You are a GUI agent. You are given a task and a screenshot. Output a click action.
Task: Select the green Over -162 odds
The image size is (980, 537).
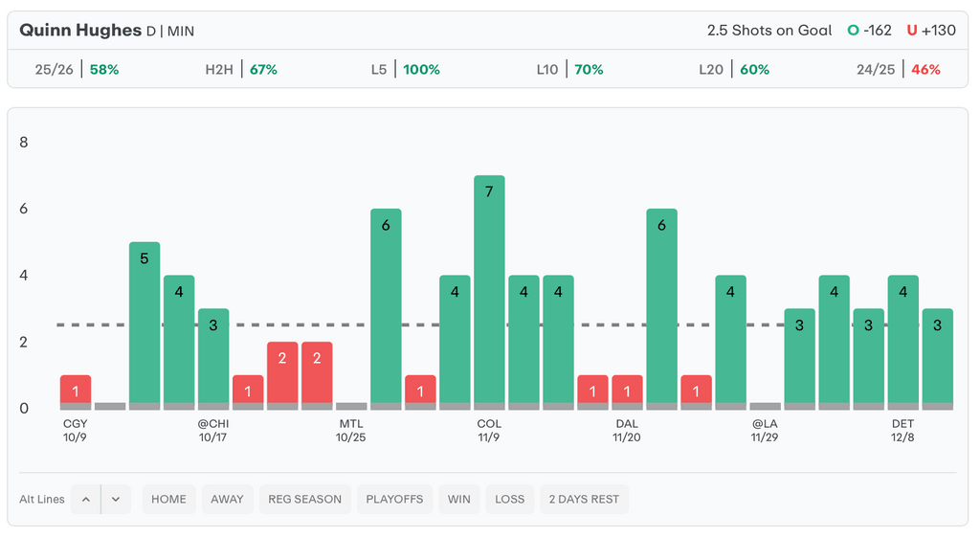click(869, 31)
